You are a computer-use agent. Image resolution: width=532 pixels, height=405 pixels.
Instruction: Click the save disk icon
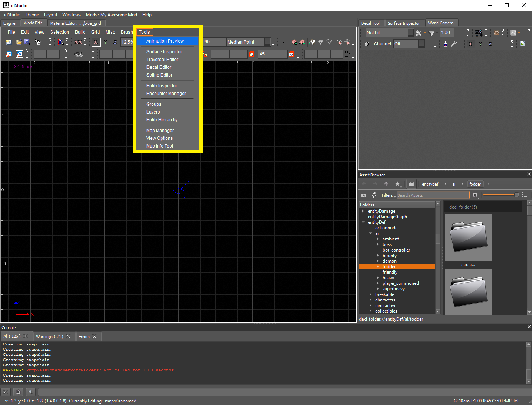[27, 42]
